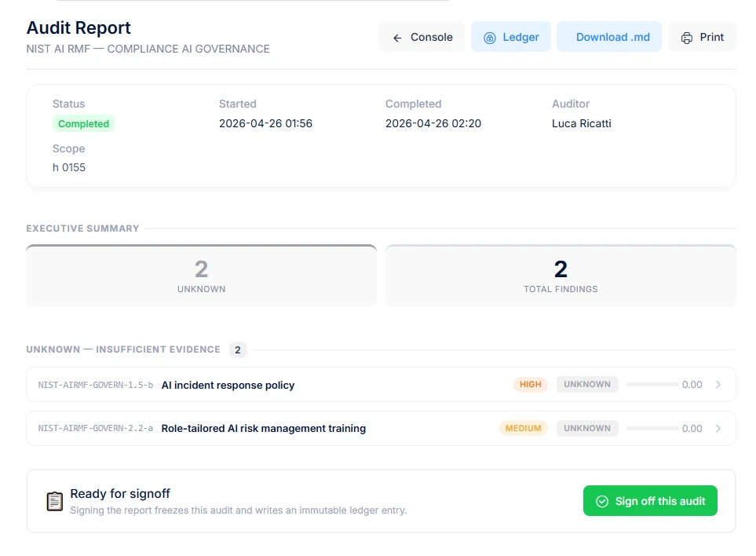Viewport: 756px width, 556px height.
Task: Click the checkmark icon in Sign off button
Action: pyautogui.click(x=602, y=502)
